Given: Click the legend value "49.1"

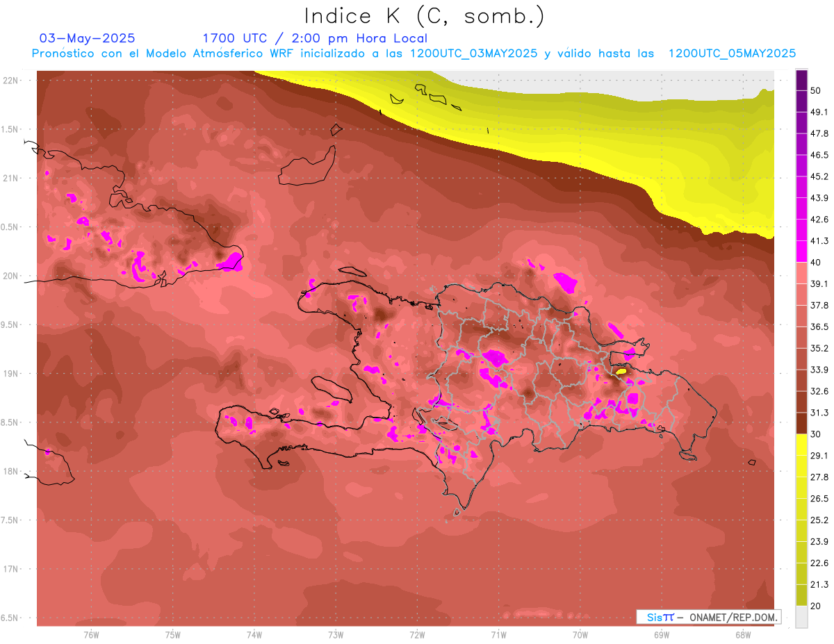Looking at the screenshot, I should point(819,113).
